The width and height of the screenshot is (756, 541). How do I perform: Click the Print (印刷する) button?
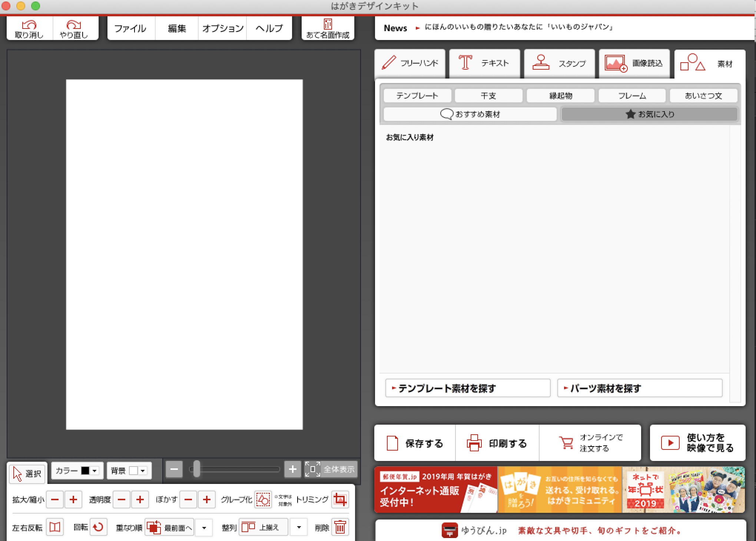(x=497, y=443)
